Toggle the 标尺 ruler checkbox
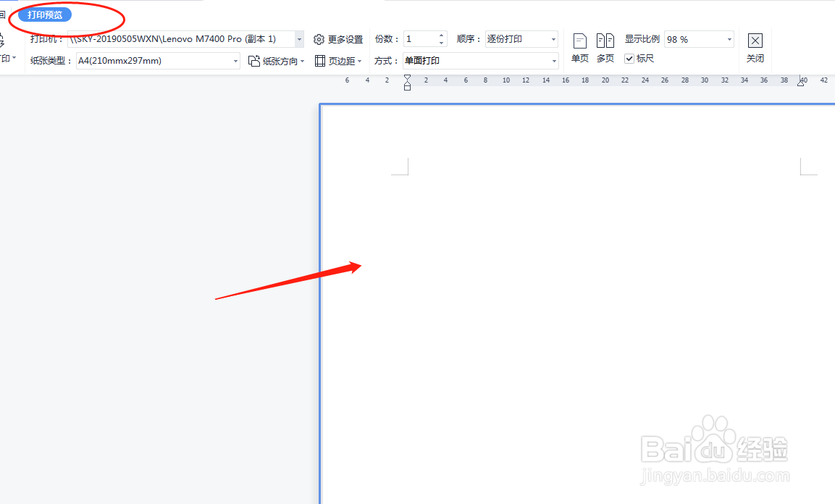 point(629,59)
